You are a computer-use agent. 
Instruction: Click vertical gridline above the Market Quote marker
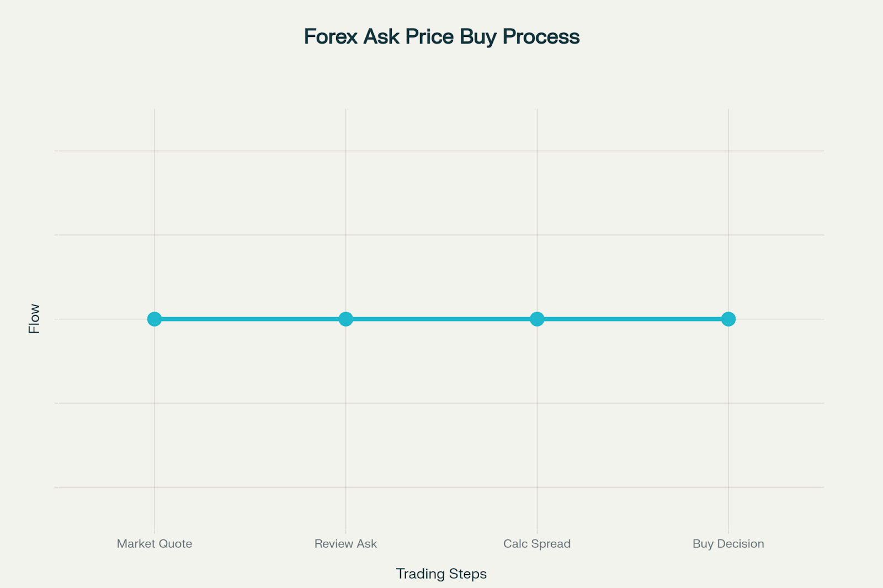click(155, 210)
